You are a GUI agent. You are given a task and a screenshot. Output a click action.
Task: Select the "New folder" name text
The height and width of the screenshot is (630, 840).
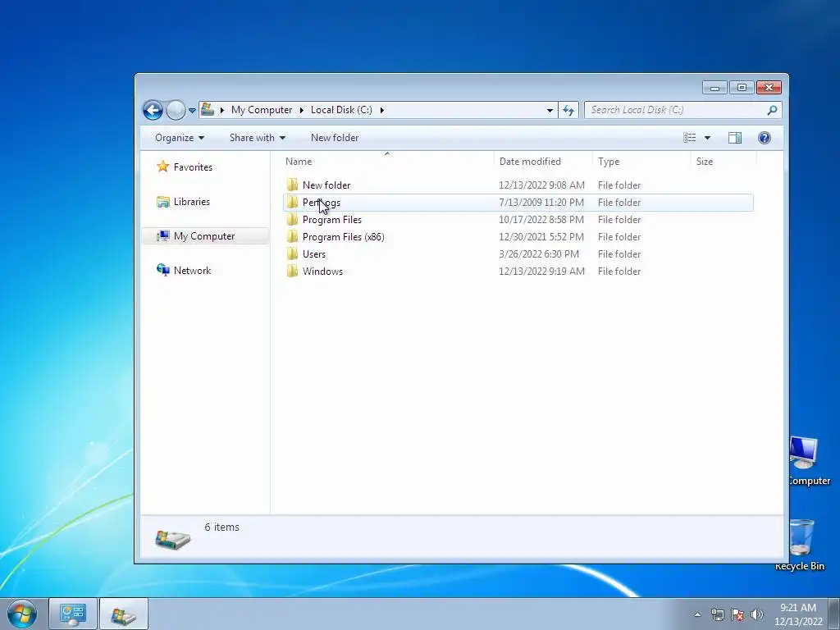coord(326,185)
